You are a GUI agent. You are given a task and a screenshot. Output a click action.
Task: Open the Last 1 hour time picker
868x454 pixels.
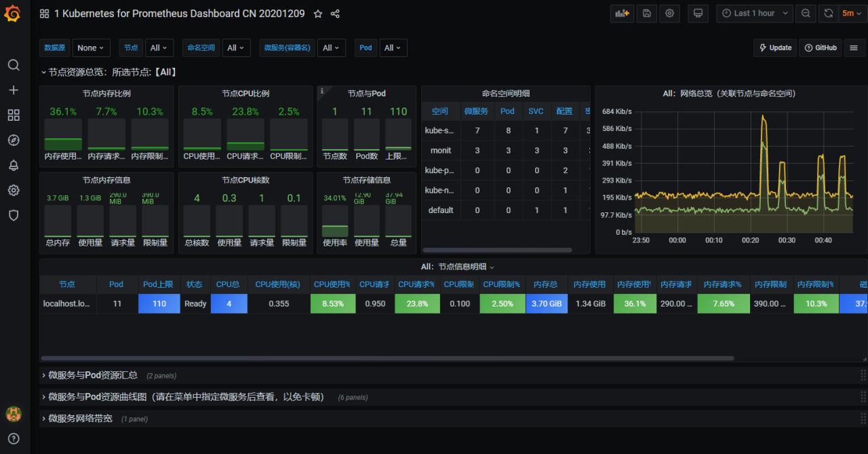[x=754, y=13]
